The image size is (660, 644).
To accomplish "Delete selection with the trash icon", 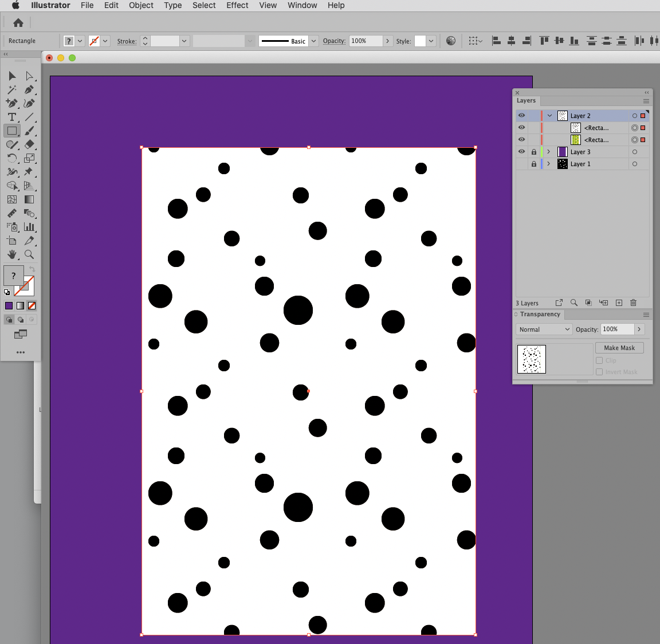I will point(633,303).
